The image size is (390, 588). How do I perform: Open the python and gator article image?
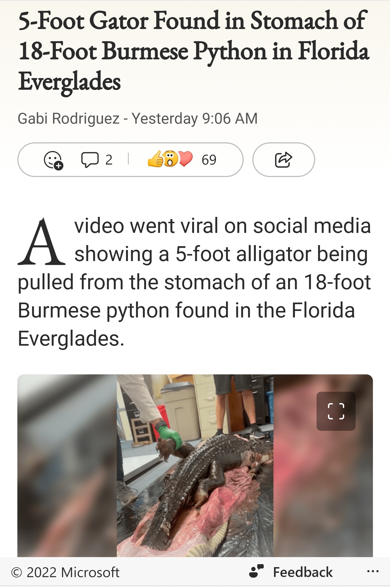point(195,466)
